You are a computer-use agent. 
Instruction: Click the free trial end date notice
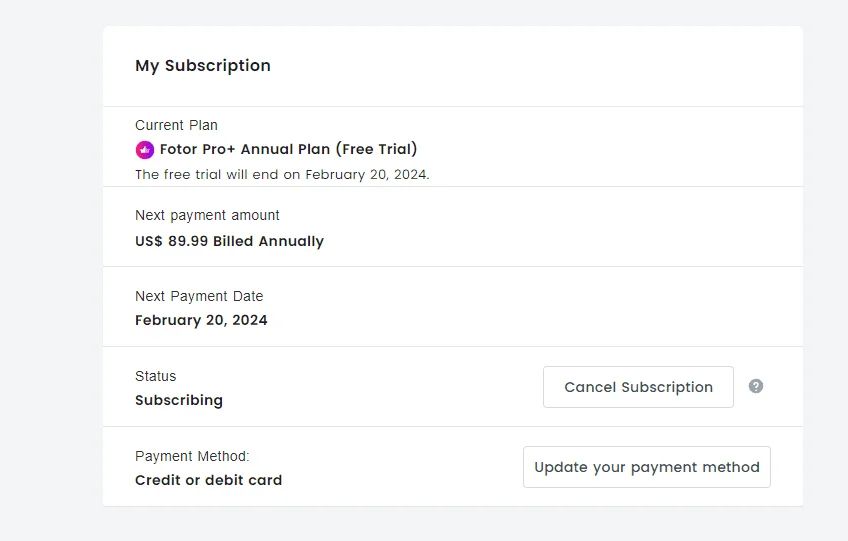[x=282, y=175]
